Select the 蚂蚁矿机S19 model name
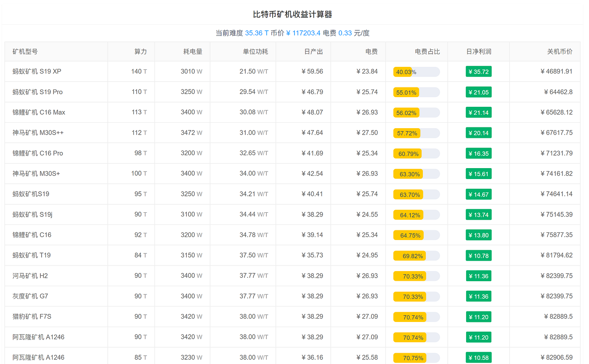The image size is (589, 364). point(31,194)
